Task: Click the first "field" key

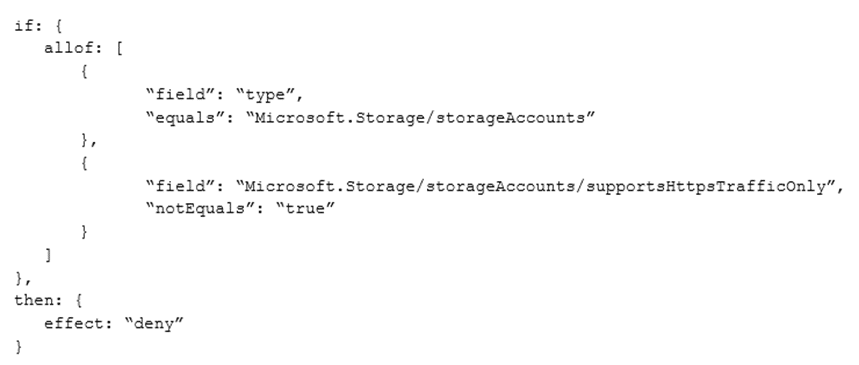Action: [181, 95]
